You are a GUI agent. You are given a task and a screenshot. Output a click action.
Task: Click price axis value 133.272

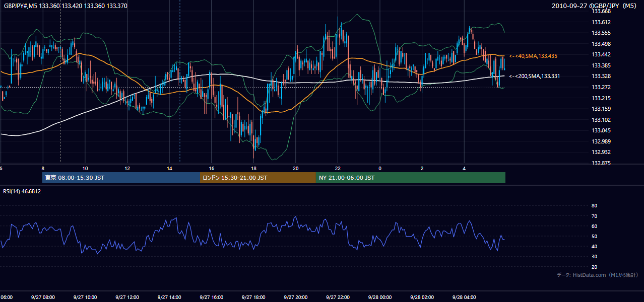click(601, 87)
